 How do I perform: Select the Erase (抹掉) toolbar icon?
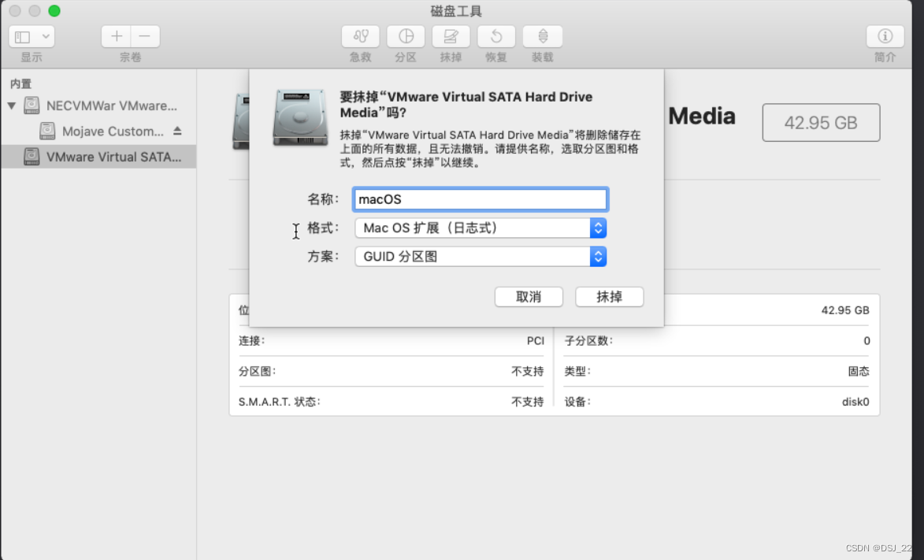451,36
